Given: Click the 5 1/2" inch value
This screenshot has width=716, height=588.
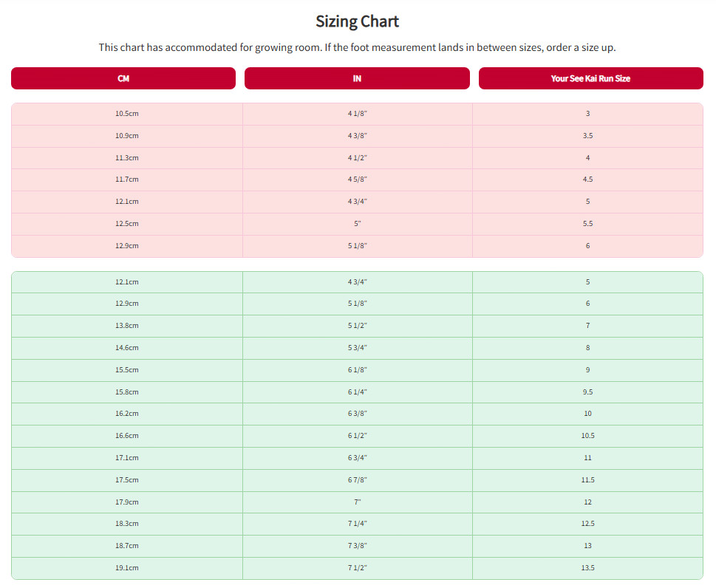Looking at the screenshot, I should point(358,326).
